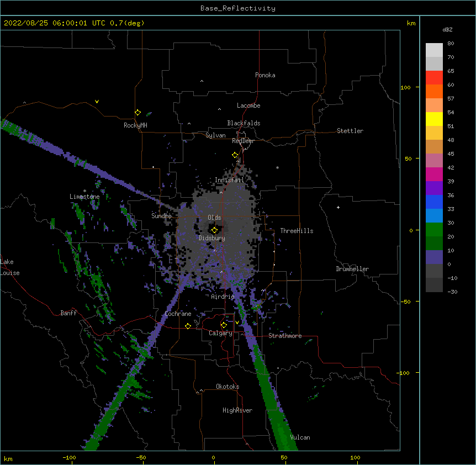
Task: Click the Sundre label
Action: 161,216
